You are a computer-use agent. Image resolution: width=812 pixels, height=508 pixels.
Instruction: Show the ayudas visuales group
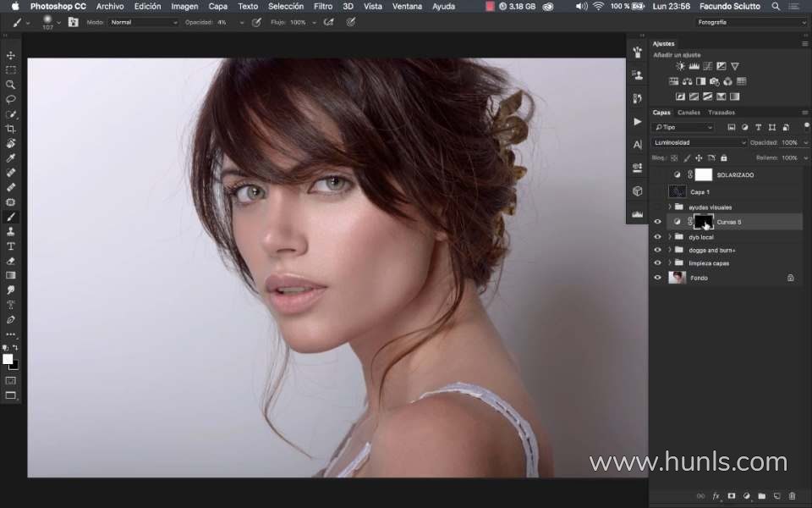(657, 207)
